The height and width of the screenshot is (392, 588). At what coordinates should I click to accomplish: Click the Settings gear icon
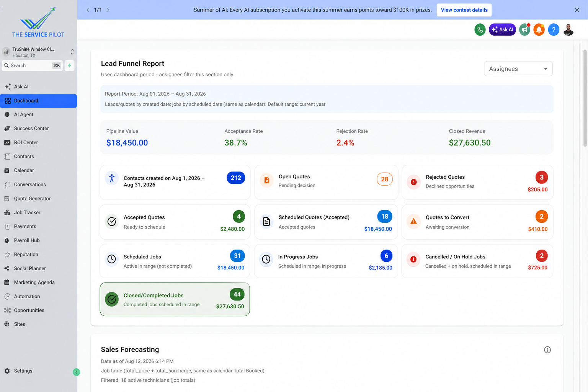(7, 371)
